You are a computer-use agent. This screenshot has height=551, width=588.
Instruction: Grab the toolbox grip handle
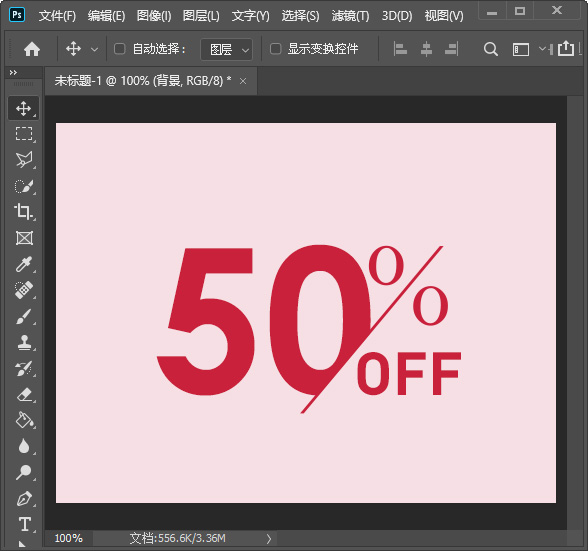click(23, 84)
